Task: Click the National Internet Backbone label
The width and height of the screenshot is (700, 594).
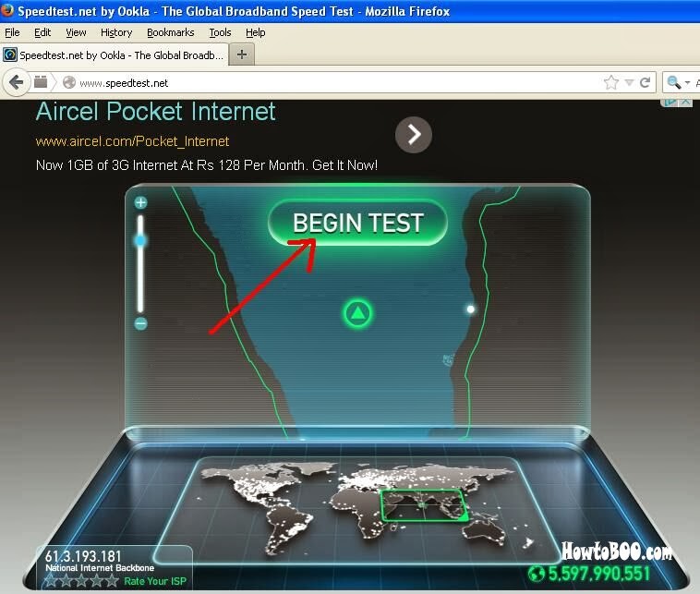Action: pyautogui.click(x=100, y=567)
